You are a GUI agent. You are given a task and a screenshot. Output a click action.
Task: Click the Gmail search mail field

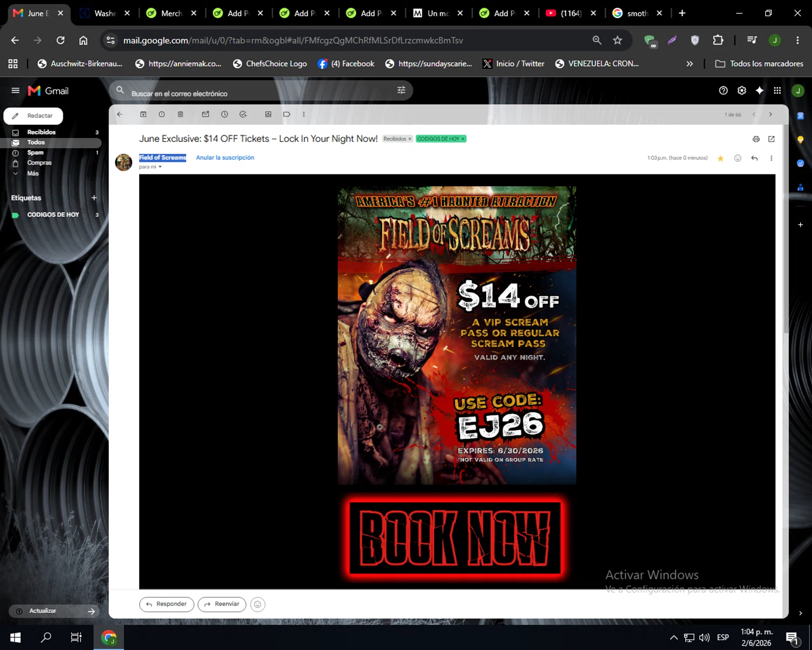click(x=261, y=90)
